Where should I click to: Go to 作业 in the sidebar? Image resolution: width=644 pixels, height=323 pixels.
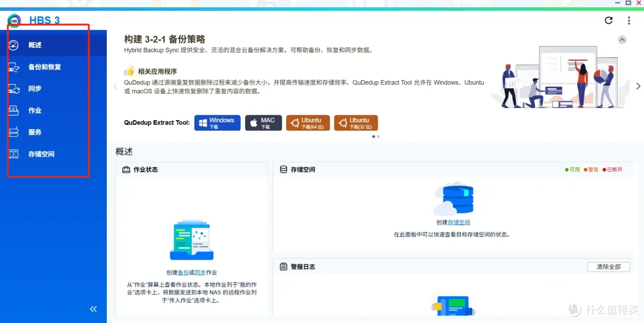[x=54, y=110]
